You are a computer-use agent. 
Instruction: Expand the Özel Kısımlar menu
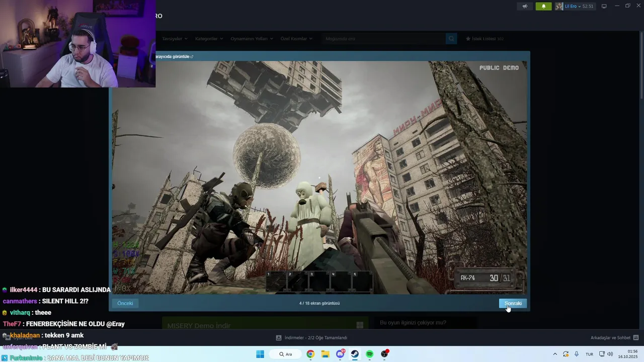(x=296, y=39)
